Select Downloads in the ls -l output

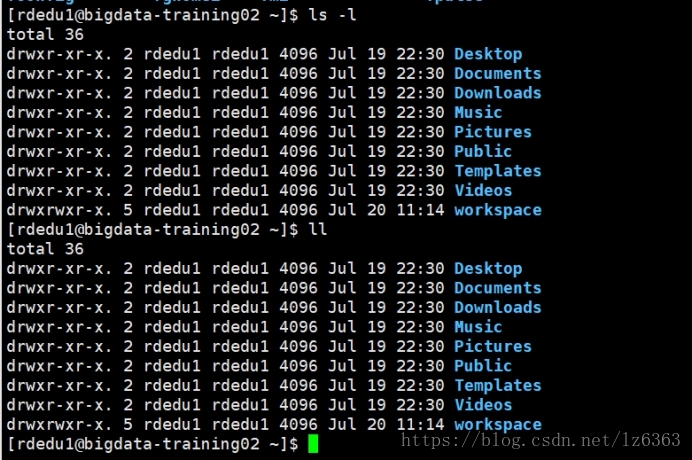coord(498,93)
